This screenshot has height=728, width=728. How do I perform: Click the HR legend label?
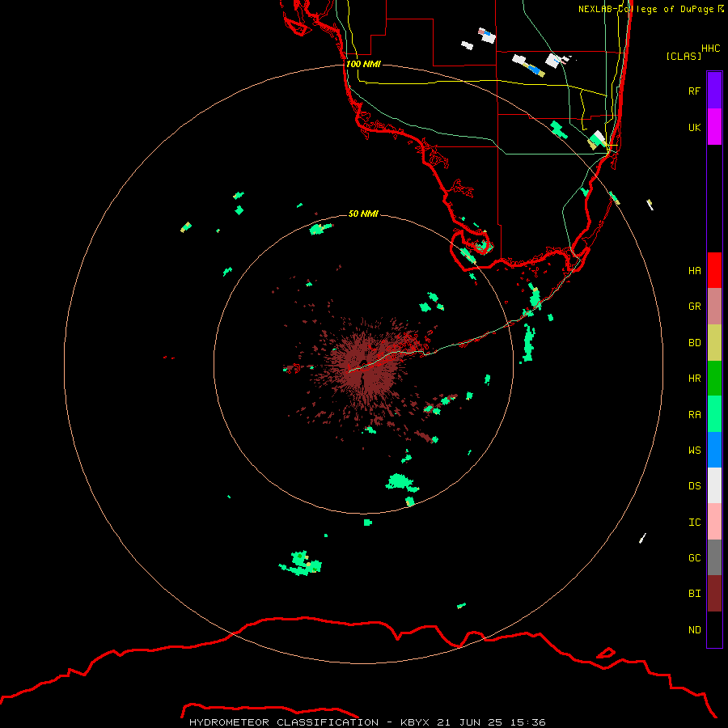(x=694, y=378)
